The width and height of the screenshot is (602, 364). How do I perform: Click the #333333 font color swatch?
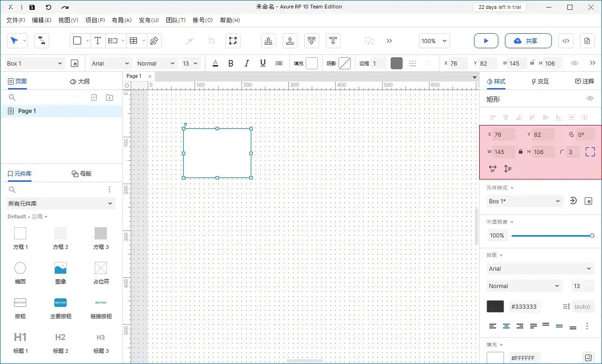point(495,306)
